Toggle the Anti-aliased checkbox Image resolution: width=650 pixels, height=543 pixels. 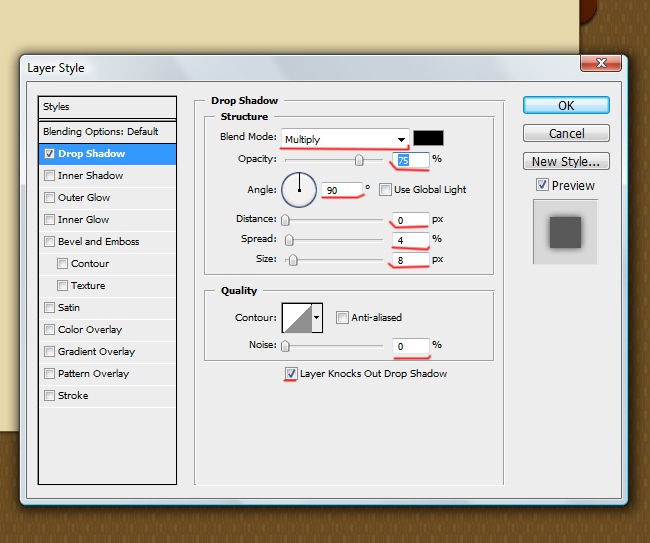(x=342, y=318)
